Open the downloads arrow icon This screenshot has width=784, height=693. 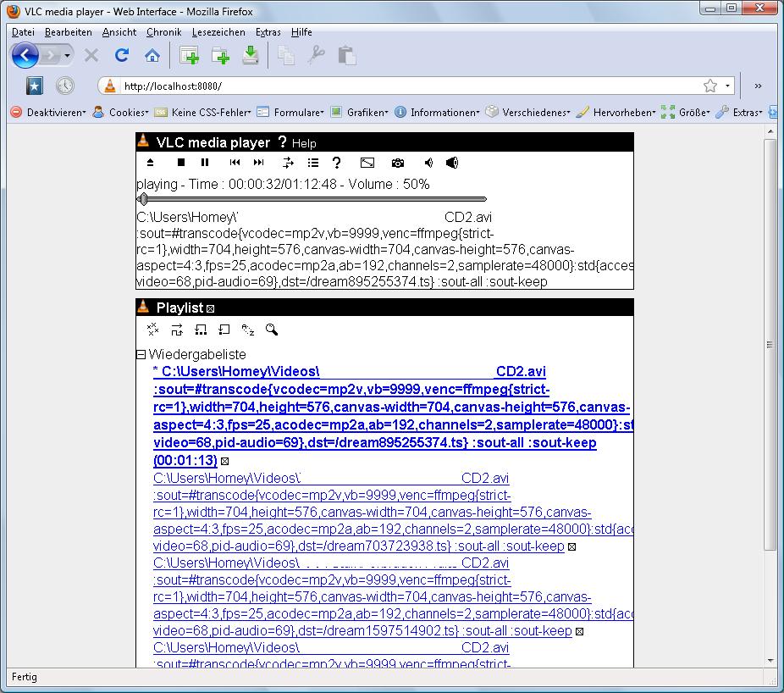pos(251,55)
